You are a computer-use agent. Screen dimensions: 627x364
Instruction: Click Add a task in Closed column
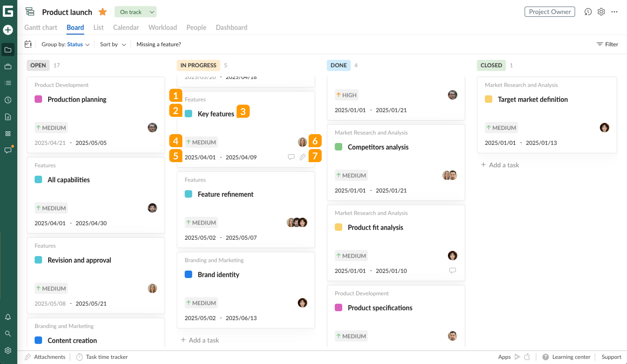coord(500,165)
